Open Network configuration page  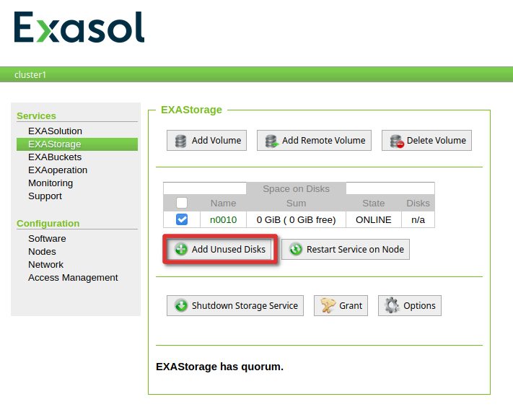click(x=45, y=265)
